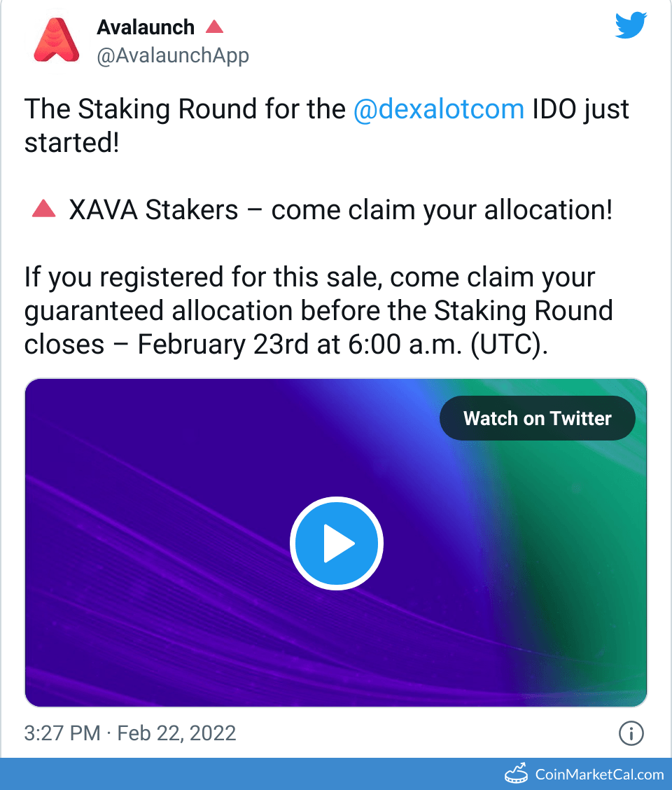Image resolution: width=672 pixels, height=790 pixels.
Task: Open the @dexalotcom mention link
Action: click(439, 110)
